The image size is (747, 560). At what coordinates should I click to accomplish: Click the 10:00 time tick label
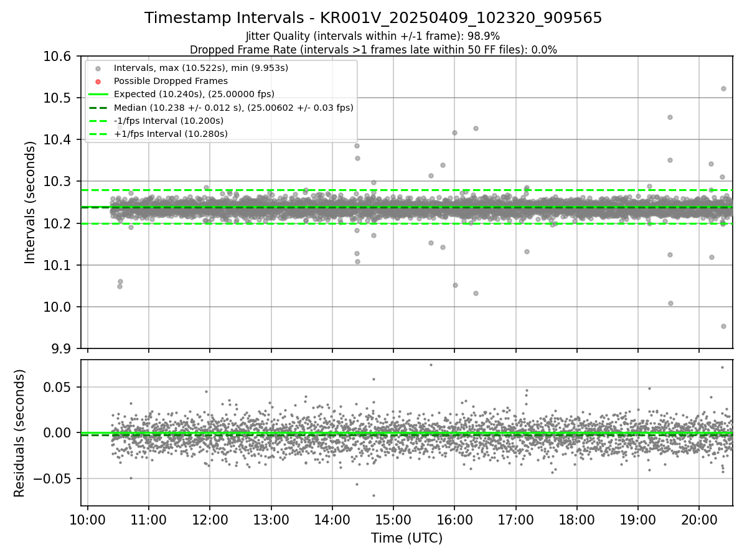coord(87,520)
